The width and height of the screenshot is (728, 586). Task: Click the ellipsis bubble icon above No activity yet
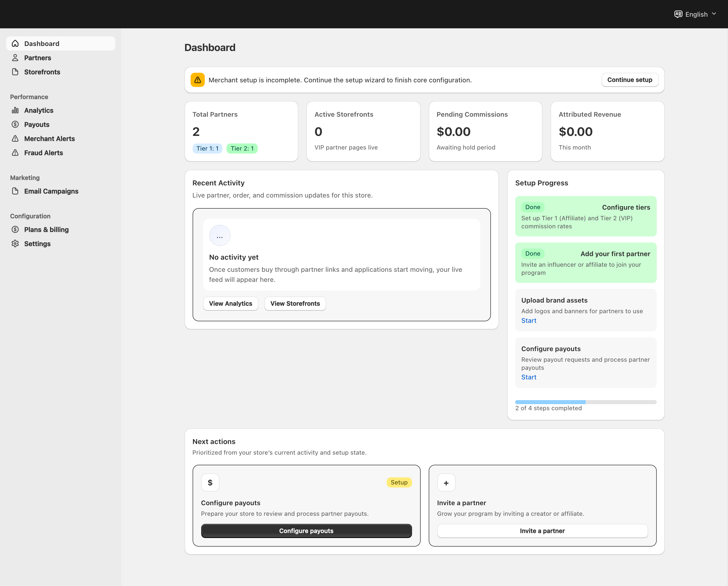pos(220,236)
